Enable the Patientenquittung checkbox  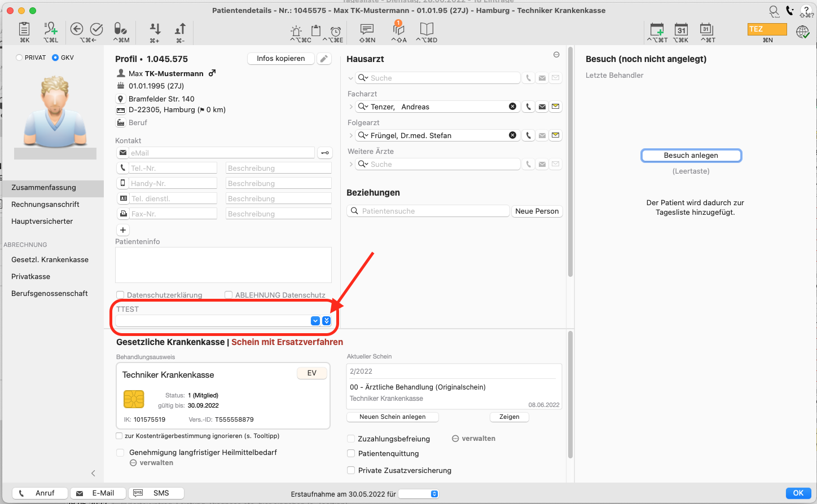coord(351,453)
